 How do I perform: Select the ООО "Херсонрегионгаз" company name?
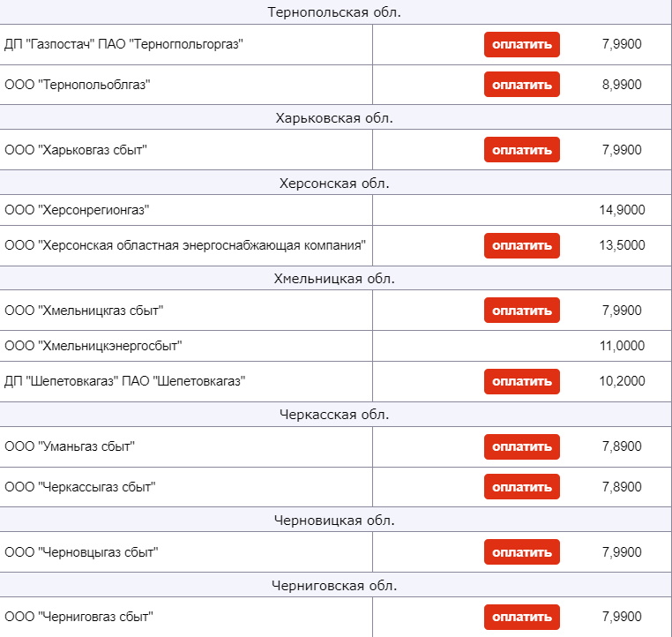(x=77, y=210)
